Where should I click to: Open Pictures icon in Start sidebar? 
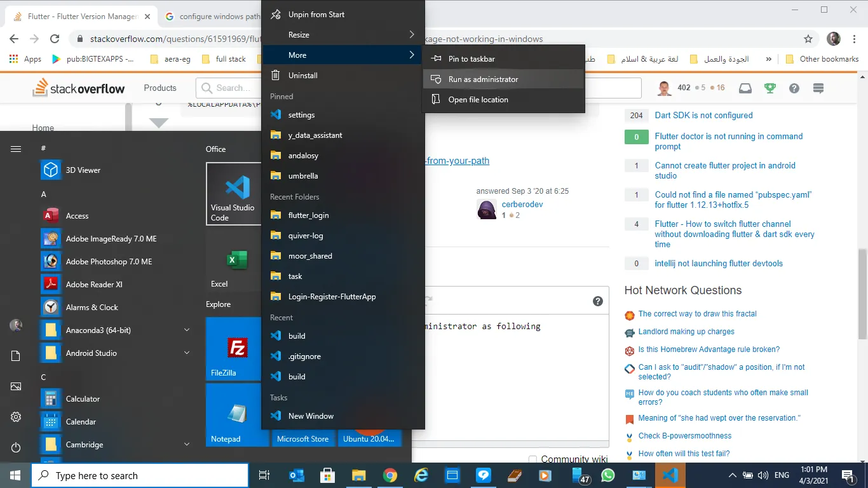(x=16, y=387)
